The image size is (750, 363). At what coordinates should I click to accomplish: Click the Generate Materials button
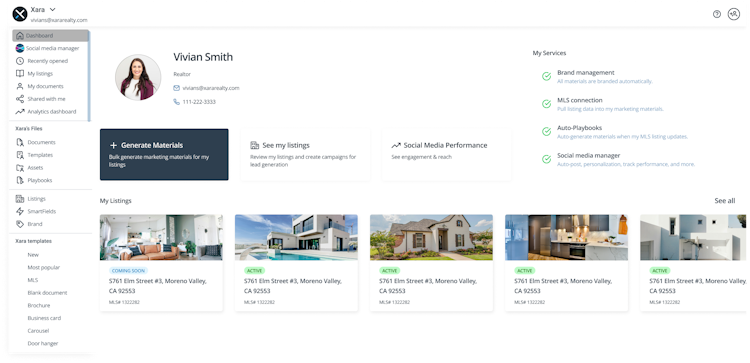click(164, 154)
